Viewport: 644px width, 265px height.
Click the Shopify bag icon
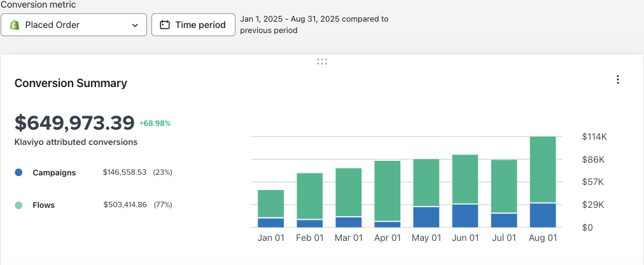15,25
